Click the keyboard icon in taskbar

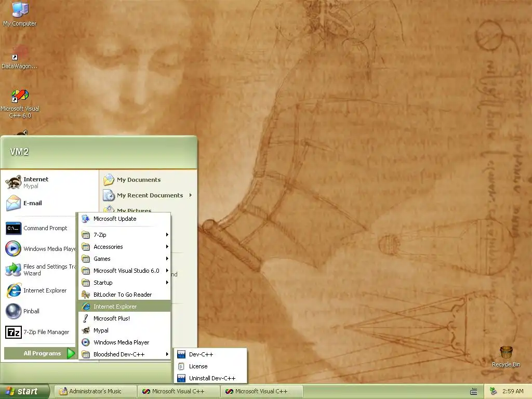coord(474,392)
